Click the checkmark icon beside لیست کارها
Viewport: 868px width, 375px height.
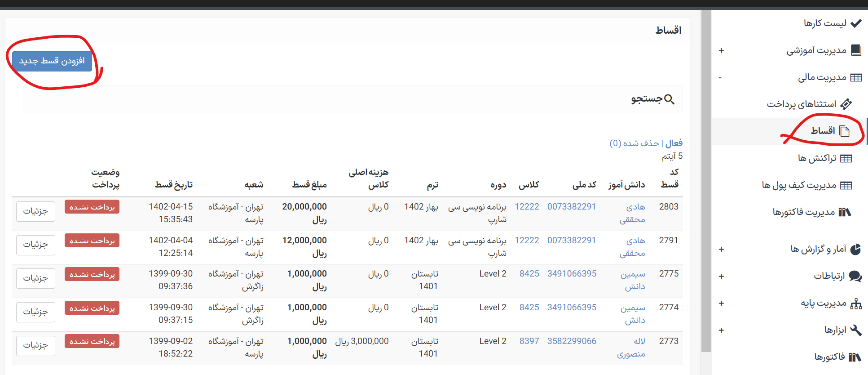coord(856,23)
